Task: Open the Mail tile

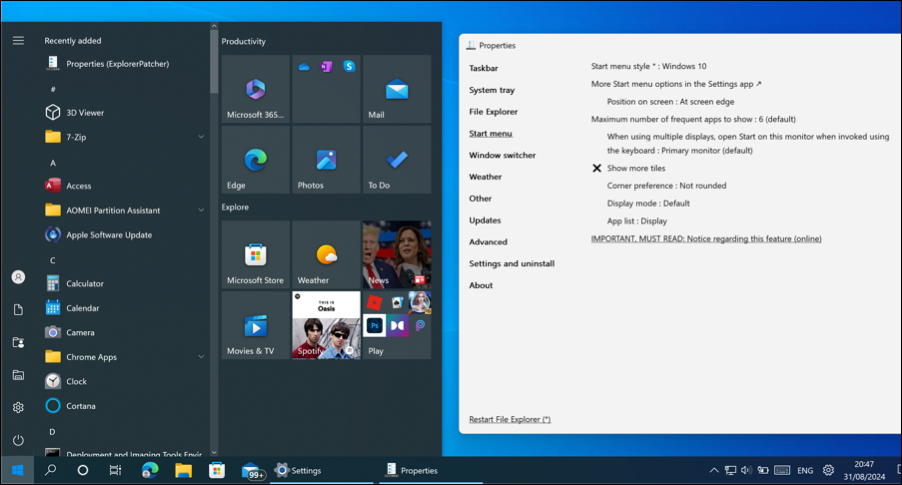Action: point(397,89)
